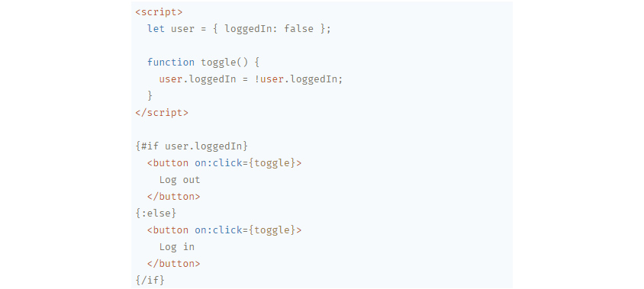Click the second on:click attribute

218,230
